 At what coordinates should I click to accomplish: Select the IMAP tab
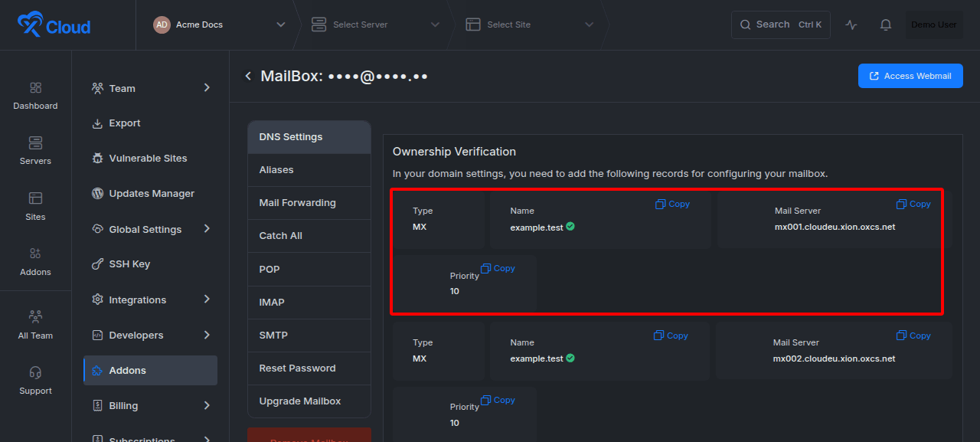309,303
